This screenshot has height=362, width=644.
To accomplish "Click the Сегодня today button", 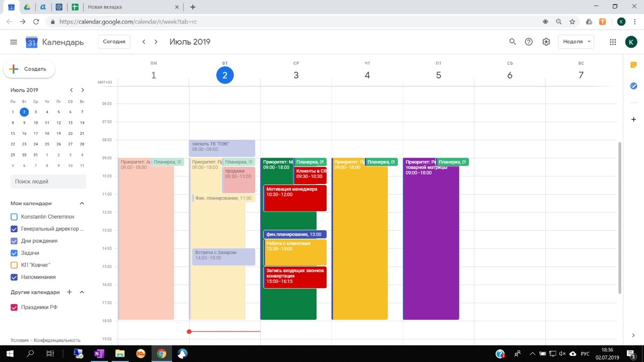I will (x=114, y=42).
